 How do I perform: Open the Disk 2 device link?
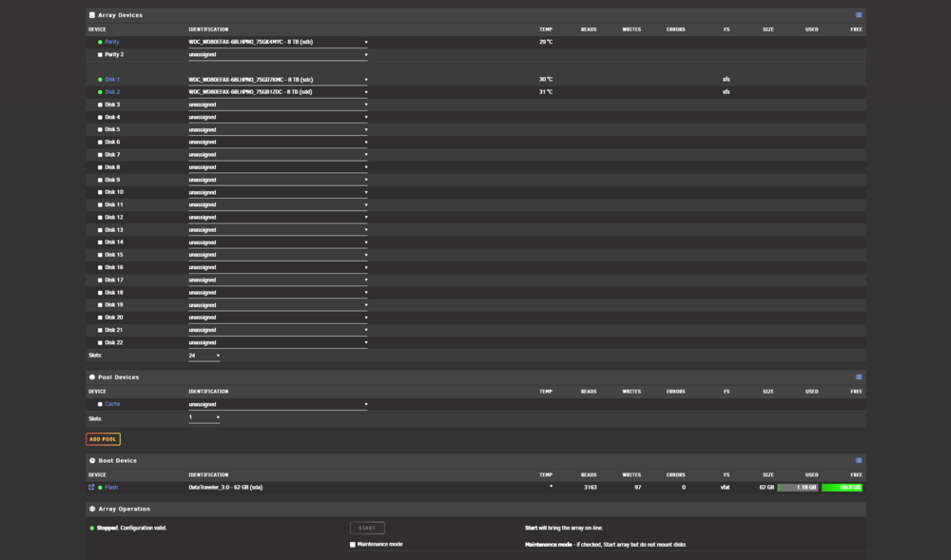tap(112, 92)
